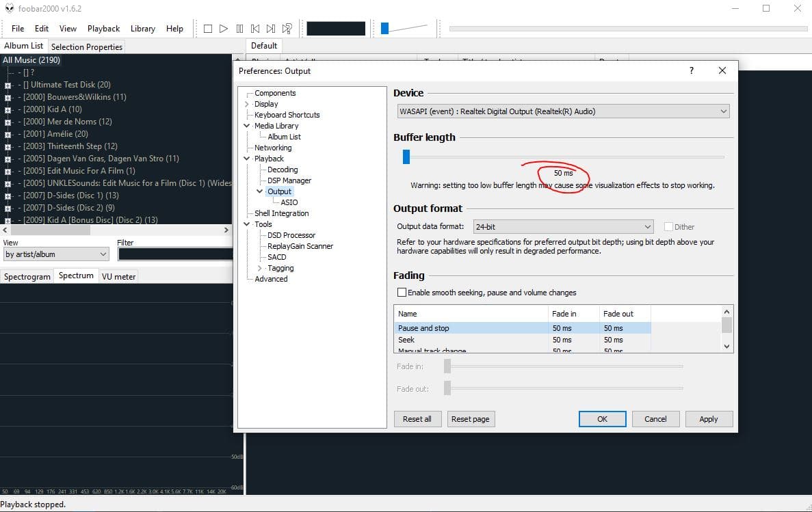Open the Library menu
The width and height of the screenshot is (812, 512).
[x=143, y=29]
